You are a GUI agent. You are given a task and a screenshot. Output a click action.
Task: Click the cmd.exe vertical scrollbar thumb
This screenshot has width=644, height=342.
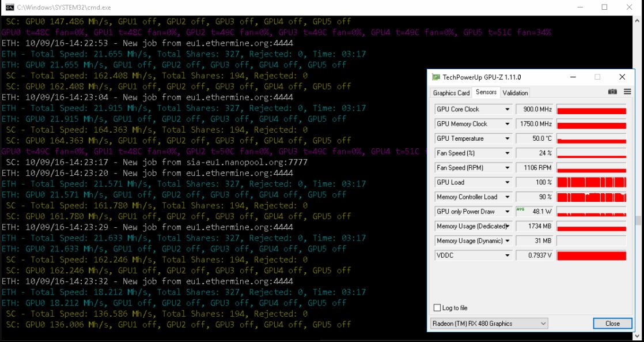coord(638,221)
